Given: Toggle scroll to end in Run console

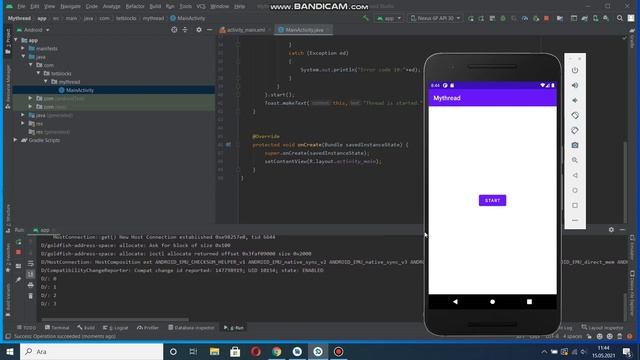Looking at the screenshot, I should pos(30,274).
